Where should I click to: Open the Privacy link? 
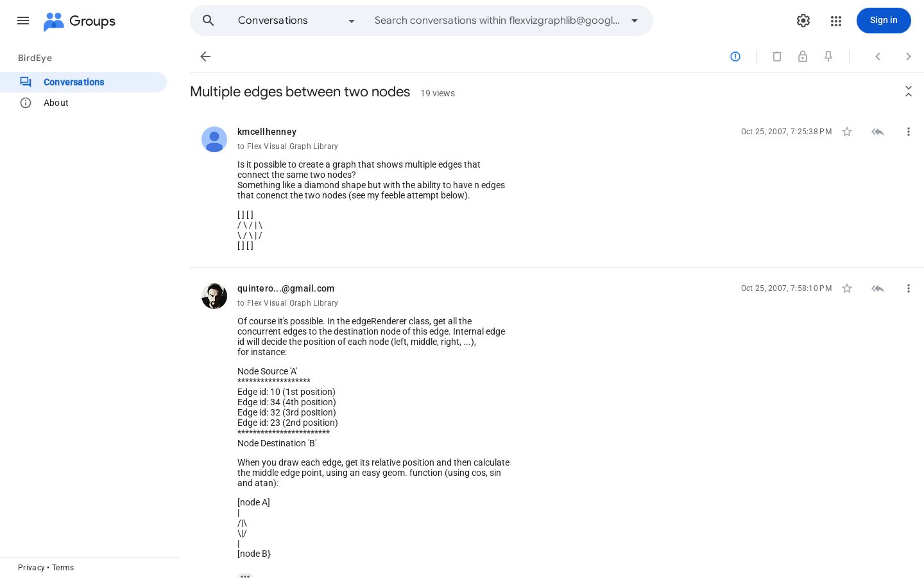pyautogui.click(x=31, y=568)
